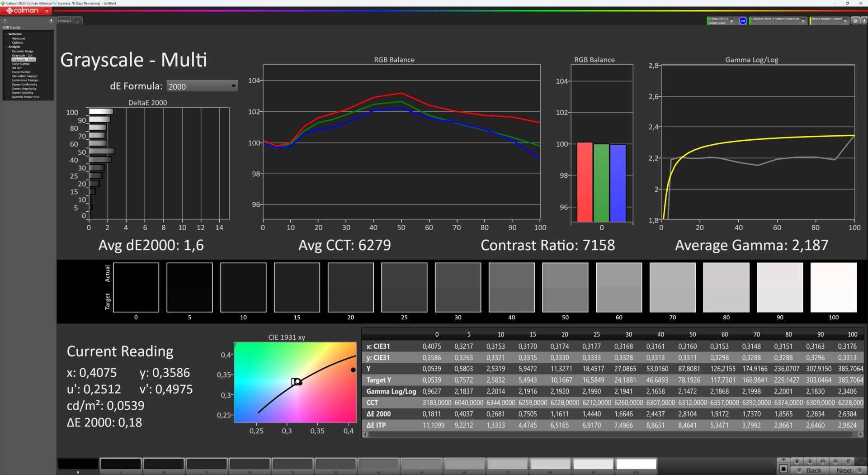This screenshot has height=475, width=868.
Task: Click the blue 238 meter status circle
Action: [x=743, y=21]
